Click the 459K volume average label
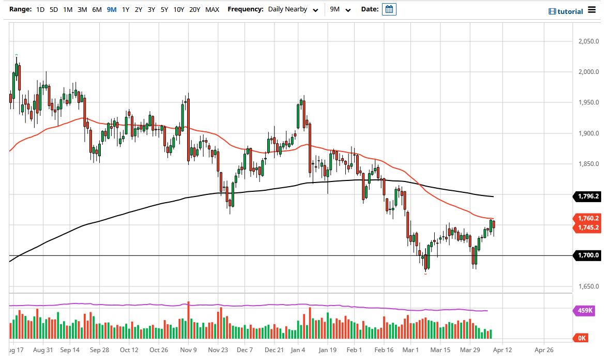 coord(584,311)
